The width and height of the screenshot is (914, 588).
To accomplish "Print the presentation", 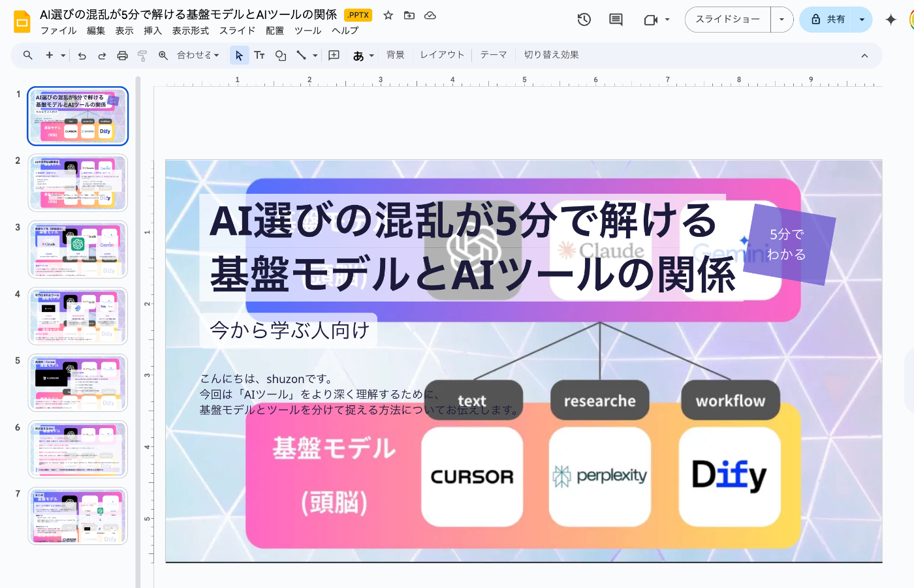I will click(122, 55).
